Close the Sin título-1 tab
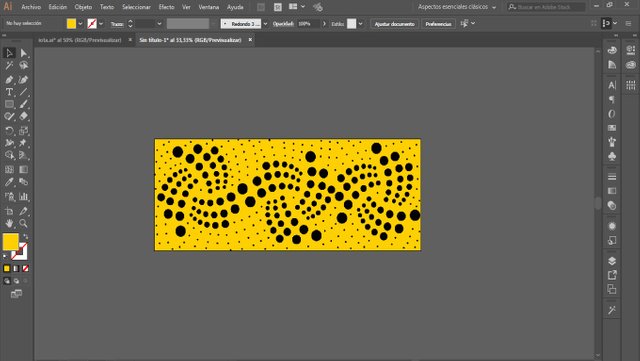 point(250,40)
